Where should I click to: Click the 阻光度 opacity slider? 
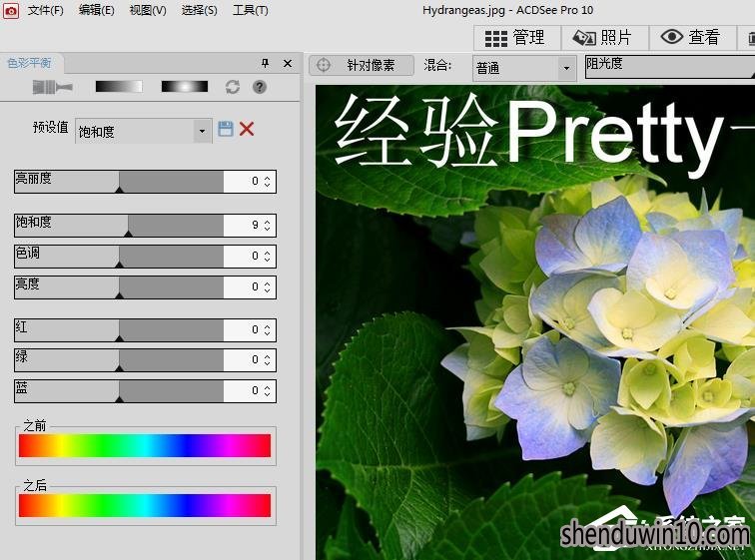pyautogui.click(x=670, y=67)
